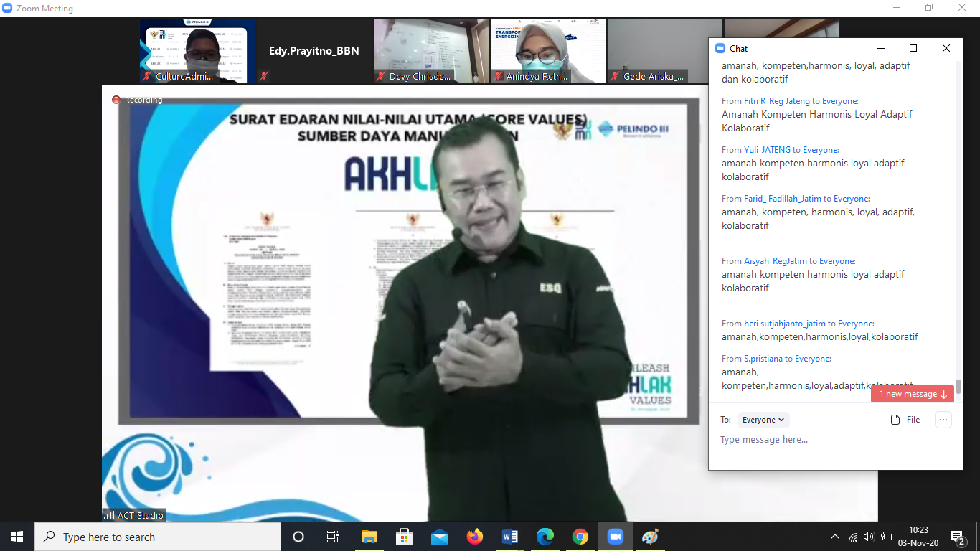The width and height of the screenshot is (980, 551).
Task: Open the File attachment option in chat
Action: [905, 420]
